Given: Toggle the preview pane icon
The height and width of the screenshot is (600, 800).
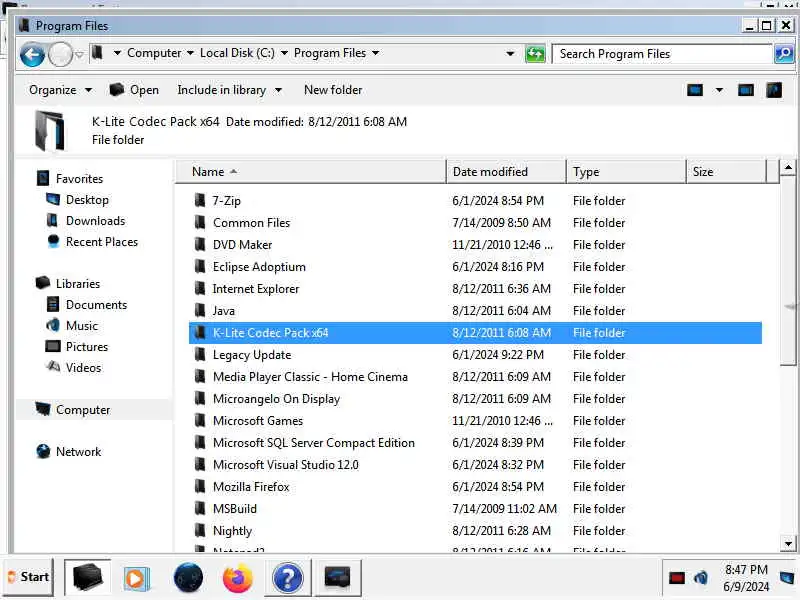Looking at the screenshot, I should (x=745, y=90).
